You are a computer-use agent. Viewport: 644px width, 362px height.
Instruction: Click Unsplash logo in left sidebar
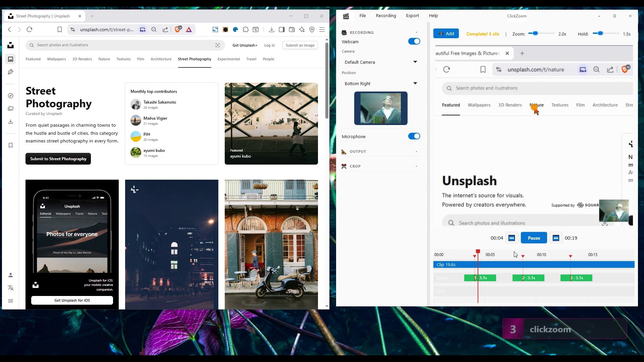pos(11,45)
